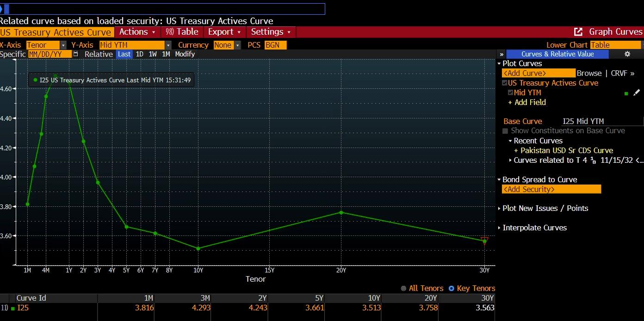Toggle the Mid YTM field checkbox
This screenshot has height=321, width=644.
point(510,93)
